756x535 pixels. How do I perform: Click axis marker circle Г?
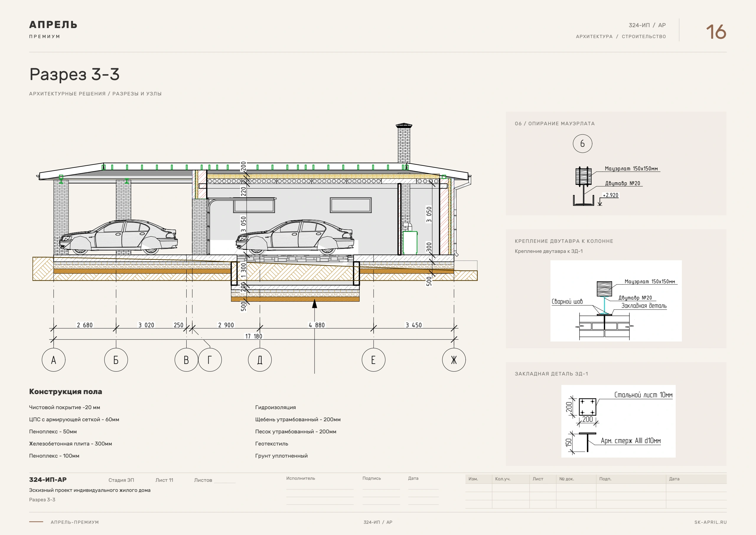210,360
